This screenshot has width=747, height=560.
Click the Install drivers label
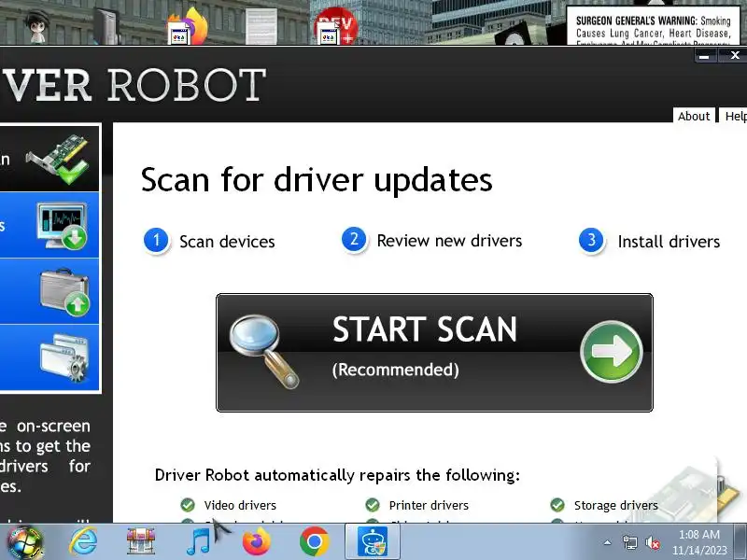(669, 242)
